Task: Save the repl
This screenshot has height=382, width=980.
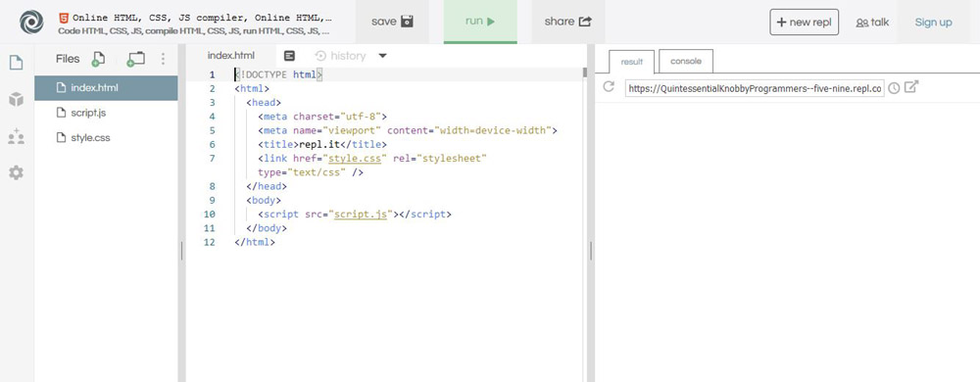Action: 393,22
